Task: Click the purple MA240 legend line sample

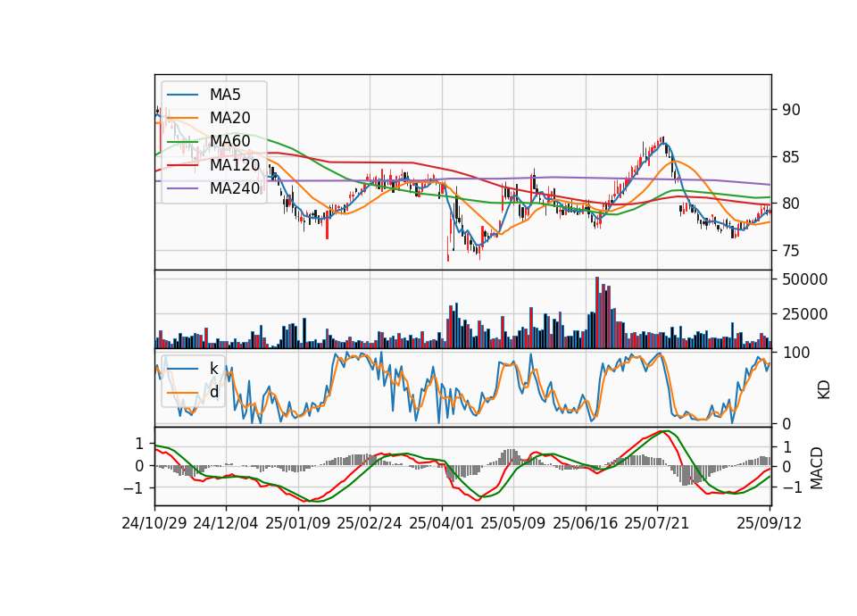Action: click(x=182, y=189)
